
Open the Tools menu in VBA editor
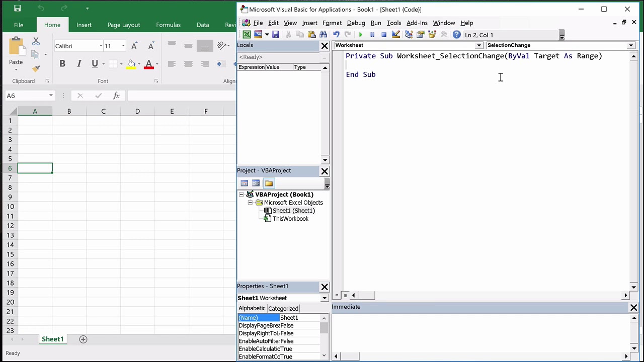coord(394,23)
